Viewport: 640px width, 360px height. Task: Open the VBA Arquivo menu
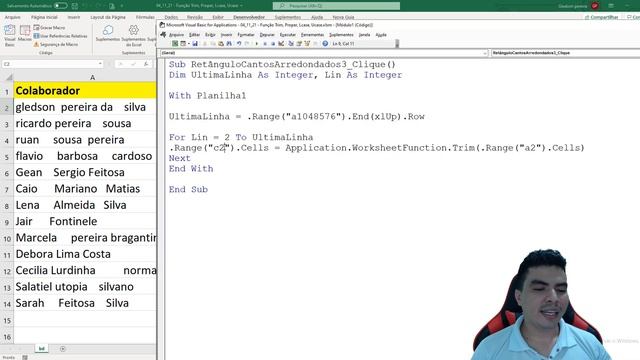[176, 35]
